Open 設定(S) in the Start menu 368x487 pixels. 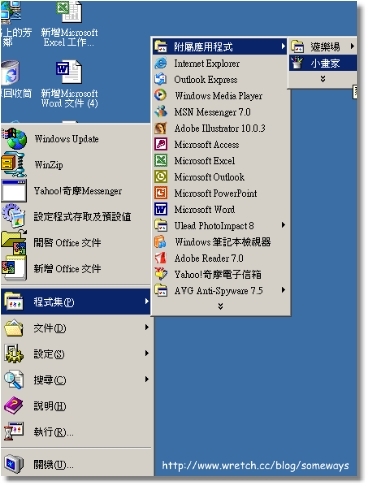(76, 354)
